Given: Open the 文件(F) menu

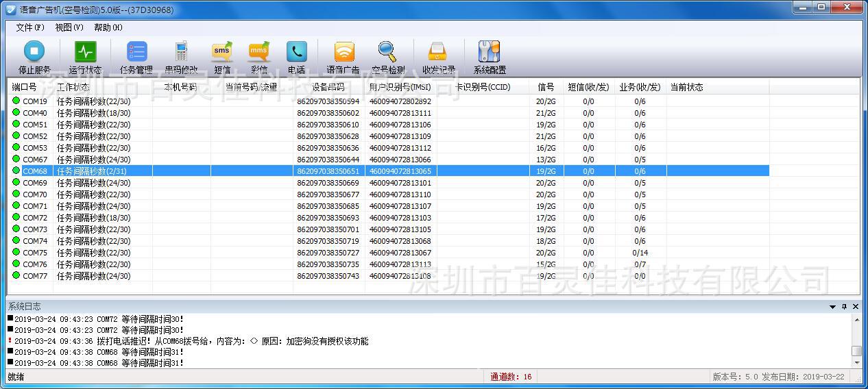Looking at the screenshot, I should click(30, 27).
